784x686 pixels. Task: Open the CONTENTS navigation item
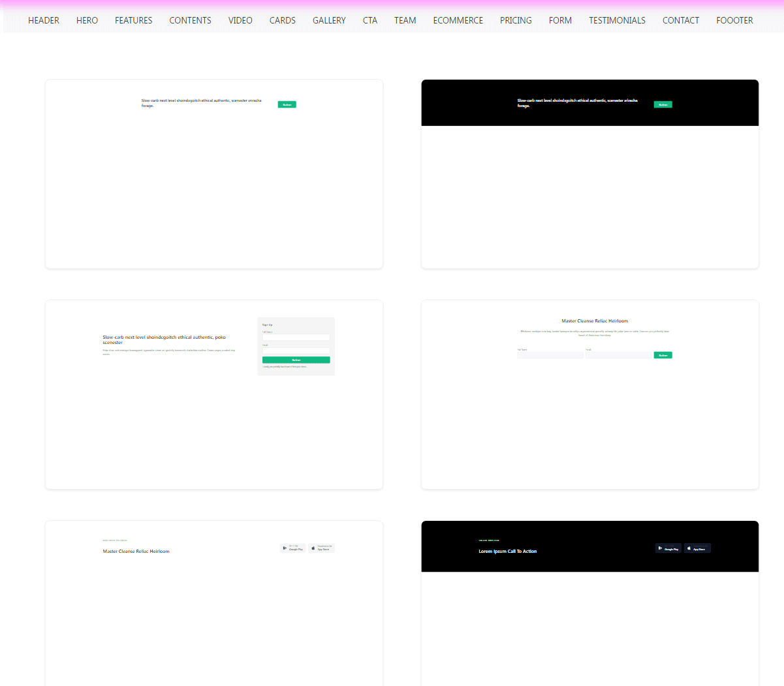(x=190, y=20)
